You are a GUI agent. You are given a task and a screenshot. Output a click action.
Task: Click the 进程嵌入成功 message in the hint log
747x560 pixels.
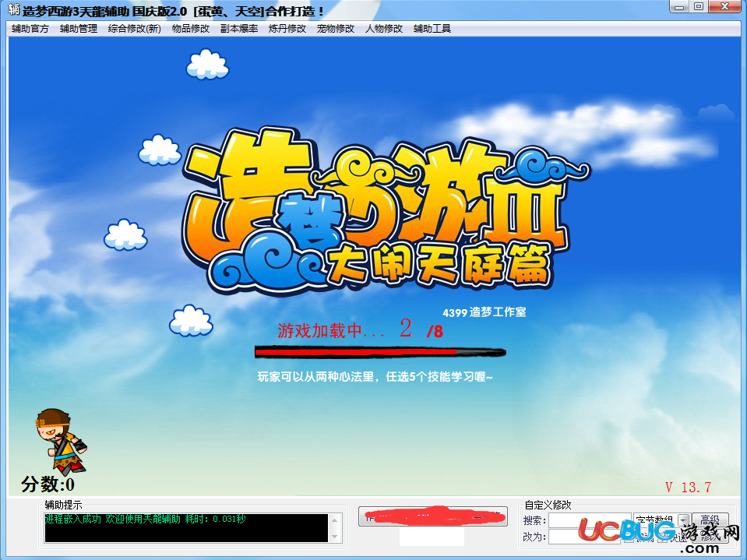[x=146, y=519]
